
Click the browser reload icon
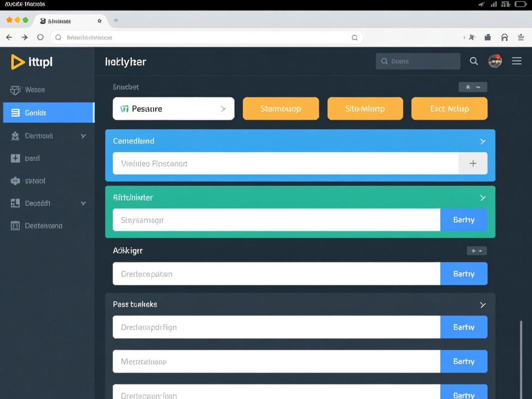[x=40, y=37]
